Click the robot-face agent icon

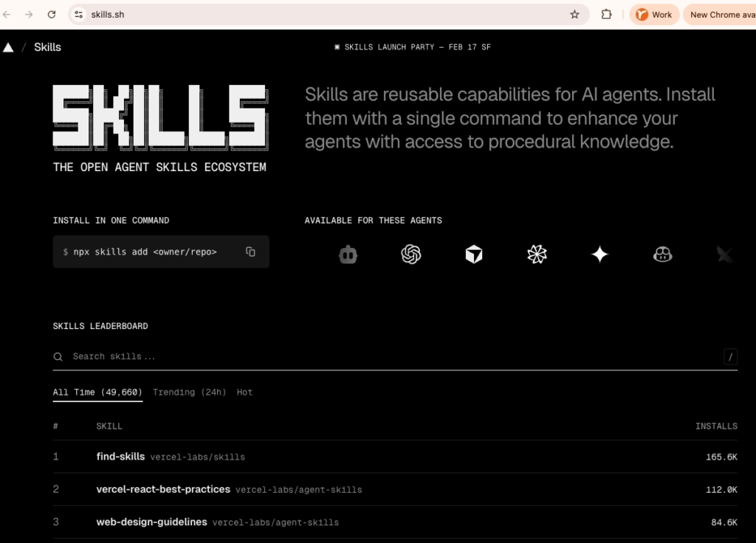pyautogui.click(x=348, y=255)
